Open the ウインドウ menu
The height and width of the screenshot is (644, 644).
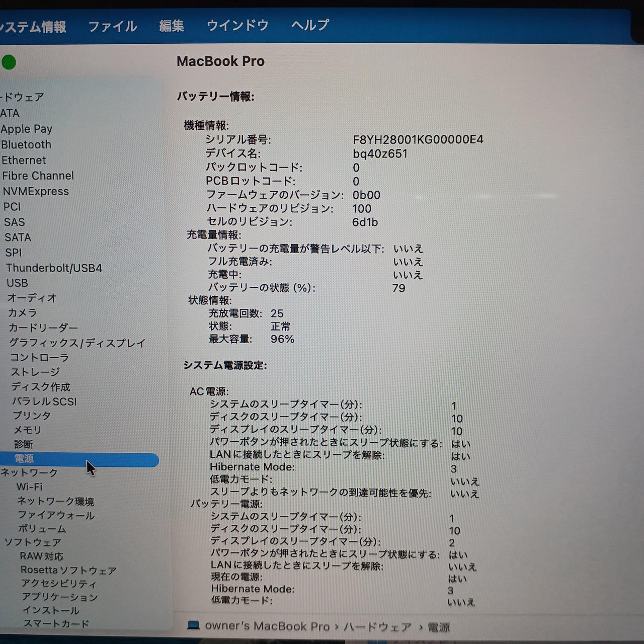pos(237,25)
